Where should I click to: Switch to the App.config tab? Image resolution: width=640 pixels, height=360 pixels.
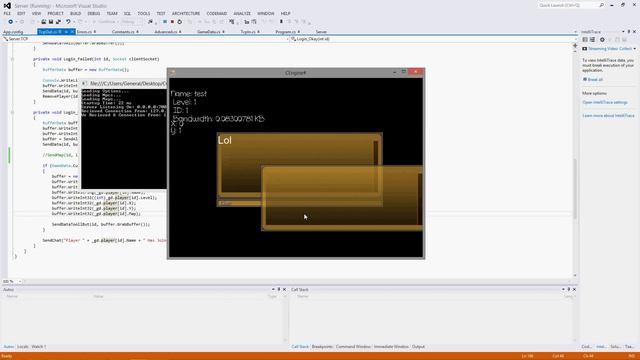point(13,32)
